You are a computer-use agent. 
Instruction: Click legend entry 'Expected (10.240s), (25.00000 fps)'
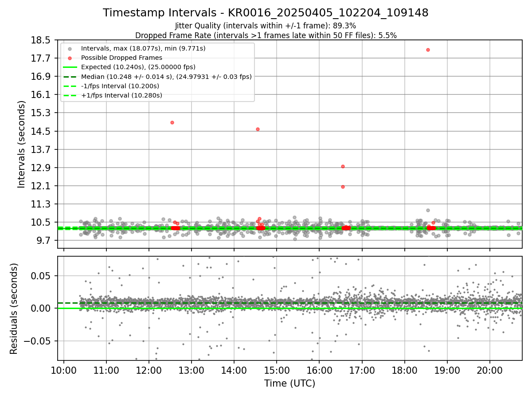point(138,67)
